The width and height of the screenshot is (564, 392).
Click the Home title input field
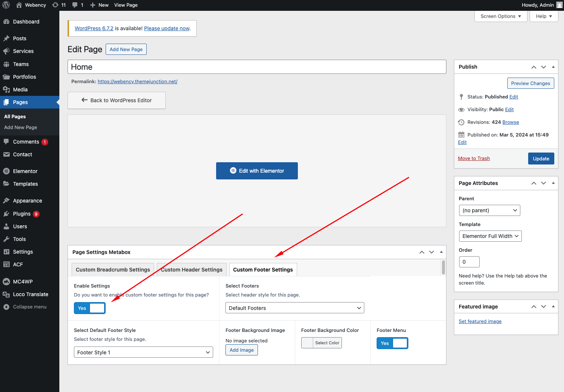point(257,67)
